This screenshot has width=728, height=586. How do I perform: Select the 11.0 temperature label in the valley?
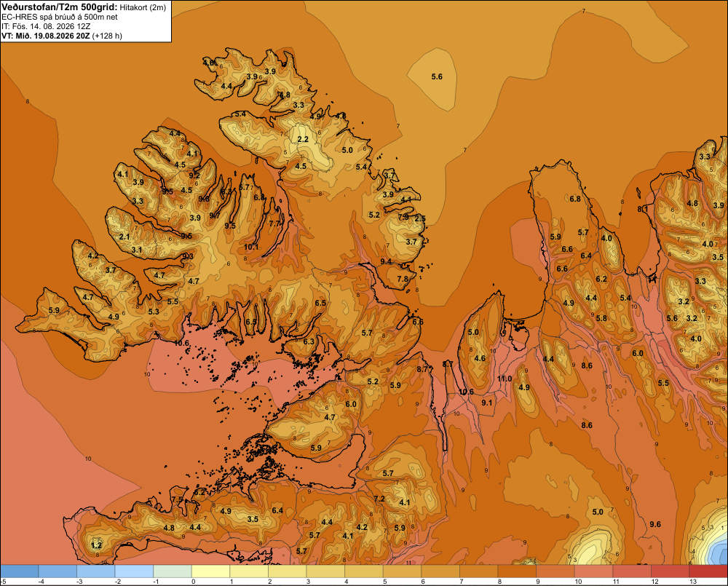(x=505, y=379)
